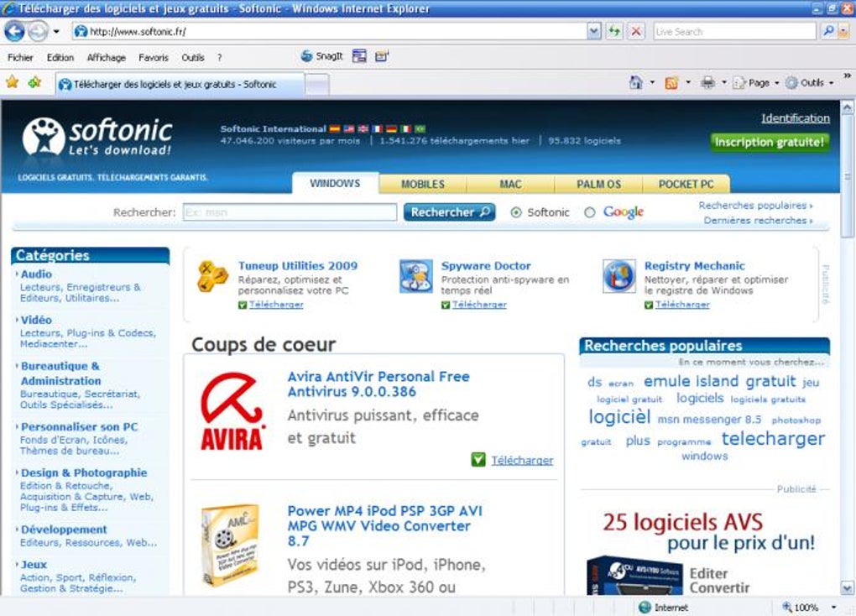Click the Print icon
This screenshot has height=616, width=856.
coord(708,83)
